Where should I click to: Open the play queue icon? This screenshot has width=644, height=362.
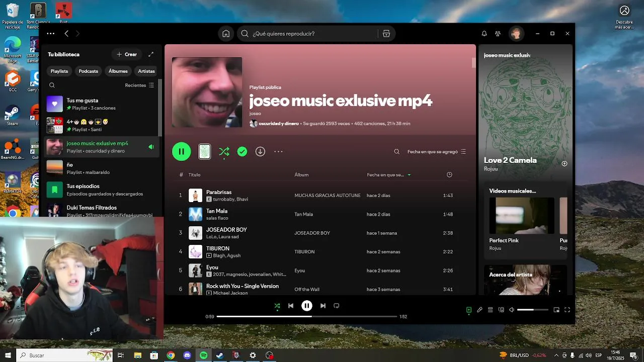pyautogui.click(x=490, y=310)
